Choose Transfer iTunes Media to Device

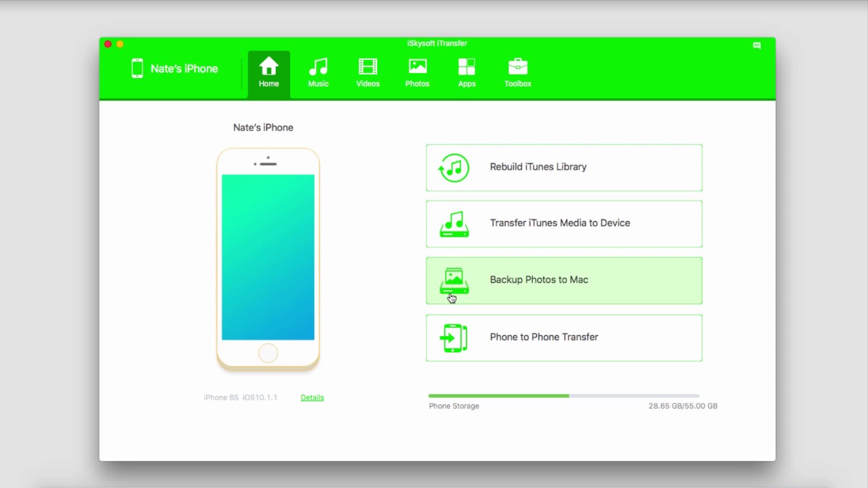(564, 224)
